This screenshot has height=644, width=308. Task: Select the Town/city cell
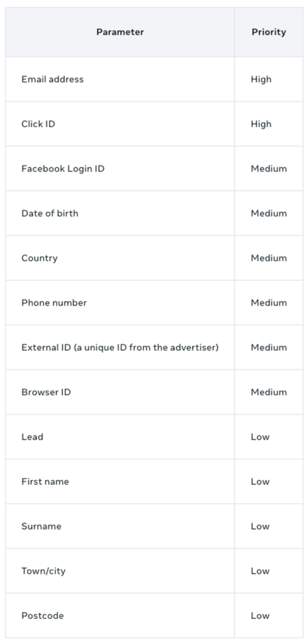click(120, 571)
